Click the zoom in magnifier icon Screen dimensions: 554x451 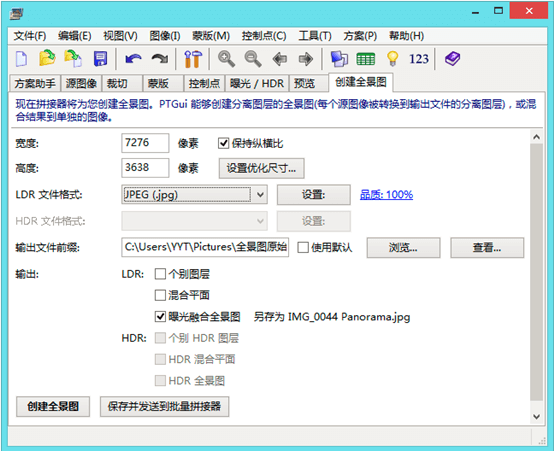[x=226, y=59]
